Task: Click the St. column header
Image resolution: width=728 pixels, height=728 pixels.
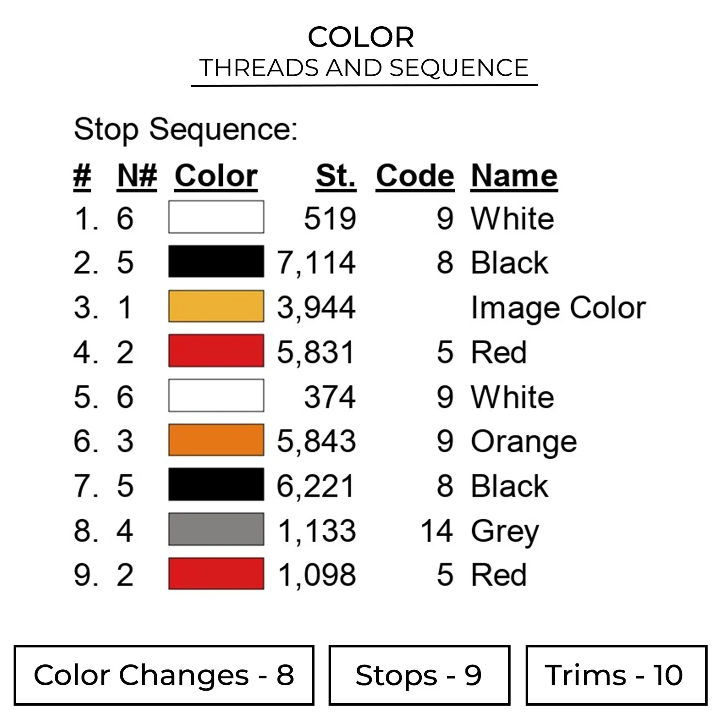Action: tap(336, 176)
